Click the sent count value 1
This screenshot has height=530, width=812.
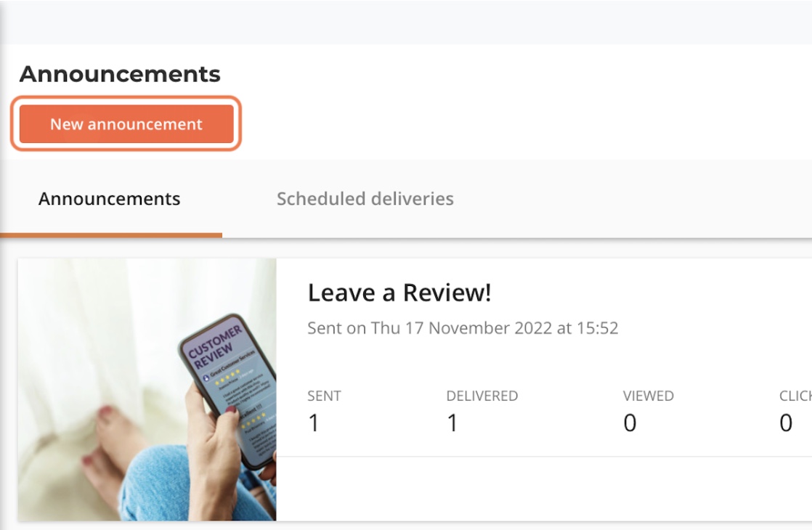pyautogui.click(x=313, y=423)
